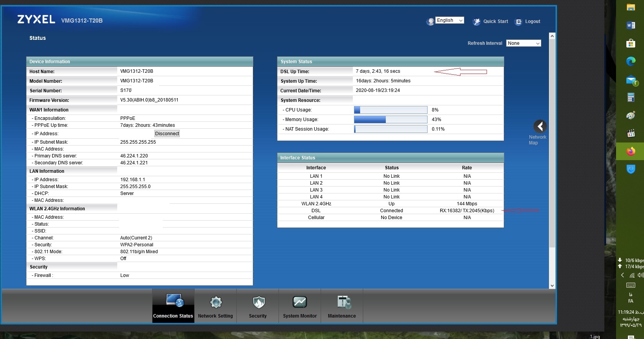
Task: Click the Security tab label
Action: click(x=258, y=316)
